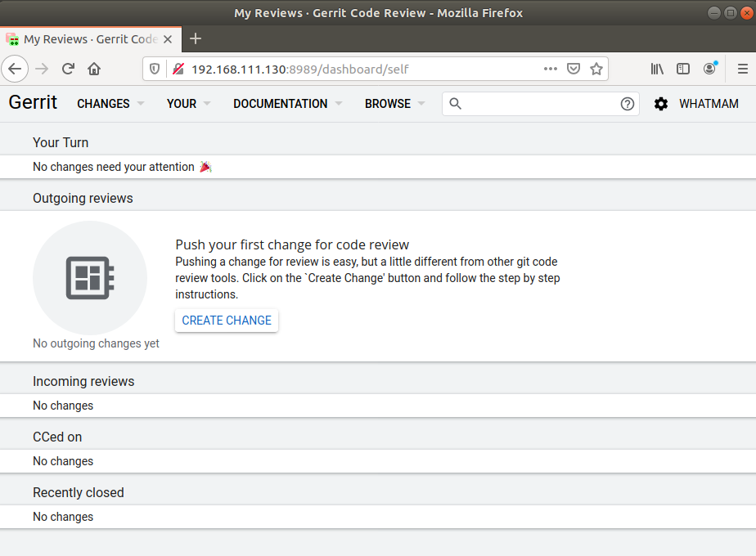756x556 pixels.
Task: Select the My Reviews browser tab
Action: (x=91, y=39)
